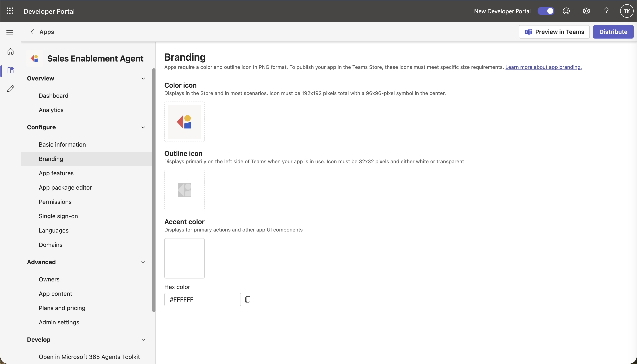Open the accent color swatch box
637x364 pixels.
pos(184,258)
